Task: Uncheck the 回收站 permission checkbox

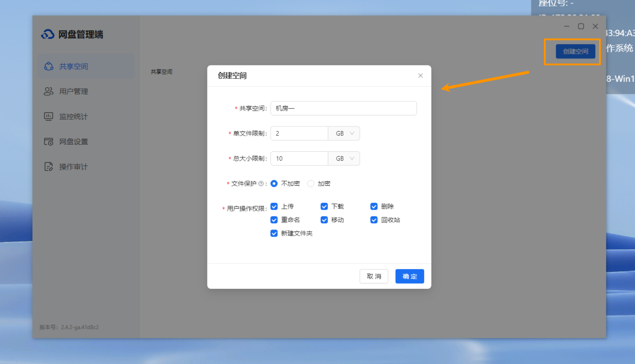Action: [x=374, y=220]
